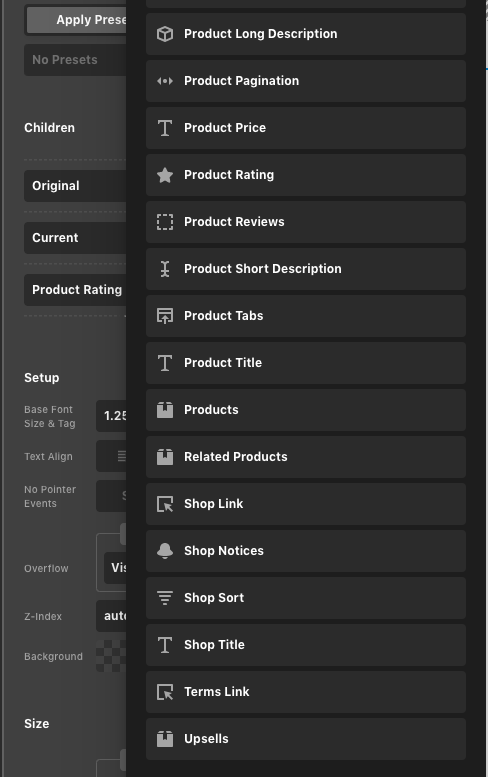The width and height of the screenshot is (488, 777).
Task: Click the Z-Index auto input field
Action: tap(111, 616)
